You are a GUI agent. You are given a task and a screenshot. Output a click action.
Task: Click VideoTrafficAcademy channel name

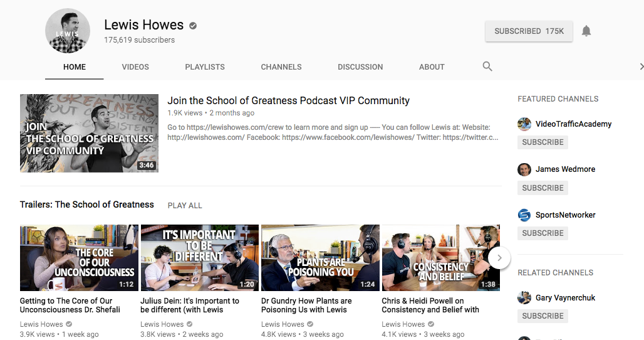[x=573, y=124]
